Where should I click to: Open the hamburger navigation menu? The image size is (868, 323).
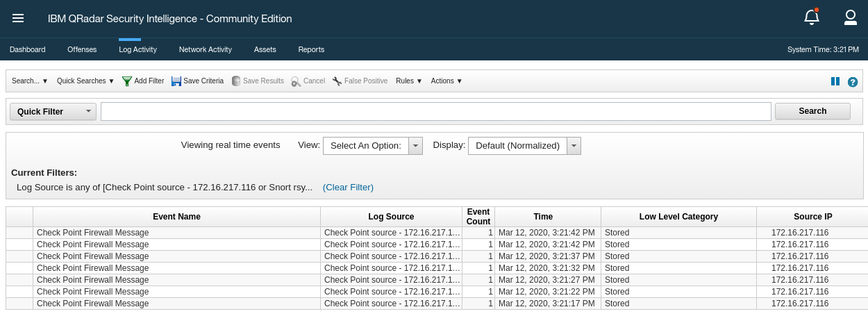coord(18,18)
